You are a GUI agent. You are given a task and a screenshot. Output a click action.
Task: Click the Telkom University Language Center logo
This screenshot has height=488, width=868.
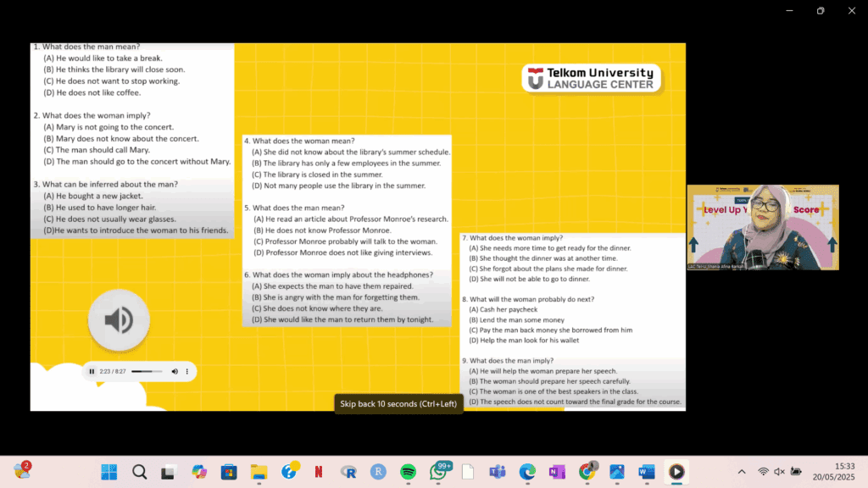(591, 79)
